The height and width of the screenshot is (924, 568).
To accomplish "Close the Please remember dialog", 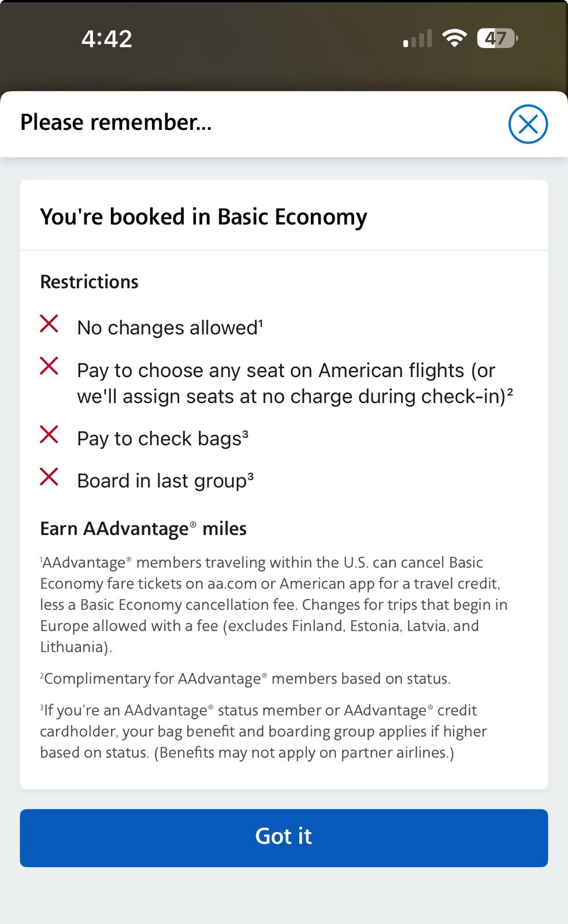I will point(528,124).
